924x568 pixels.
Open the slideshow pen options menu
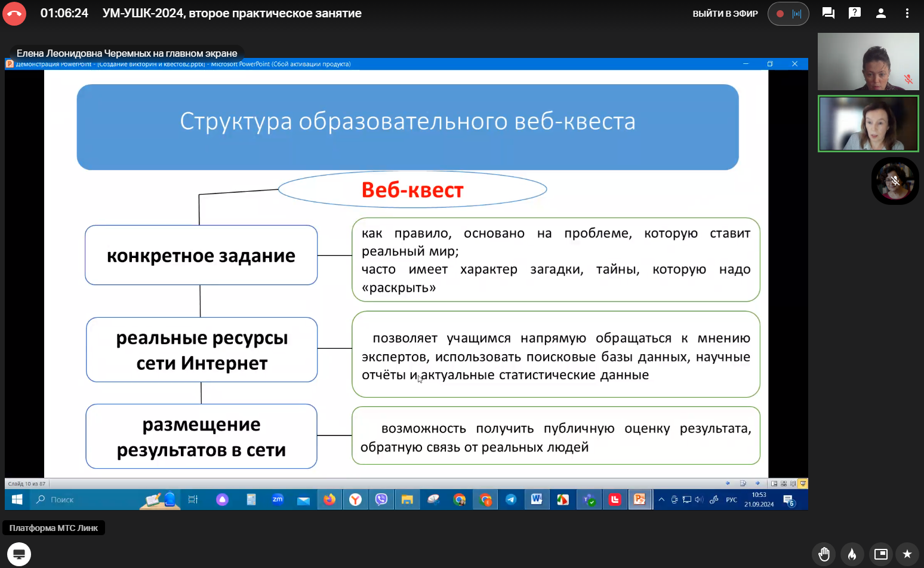tap(743, 484)
